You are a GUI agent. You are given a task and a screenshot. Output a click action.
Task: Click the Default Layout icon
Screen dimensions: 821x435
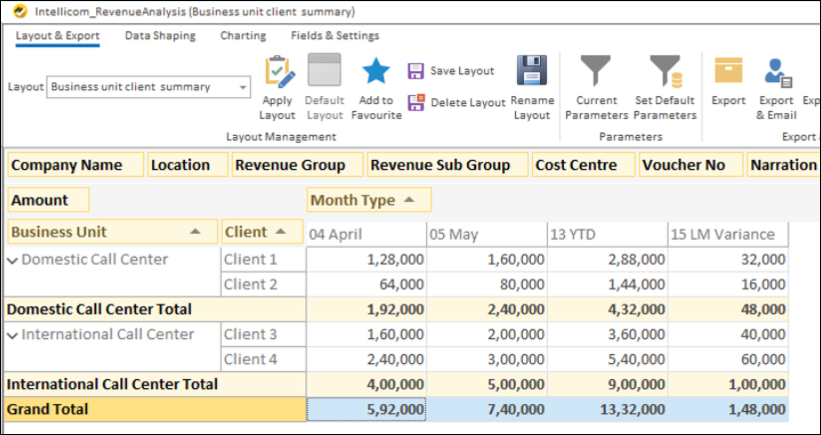point(324,72)
